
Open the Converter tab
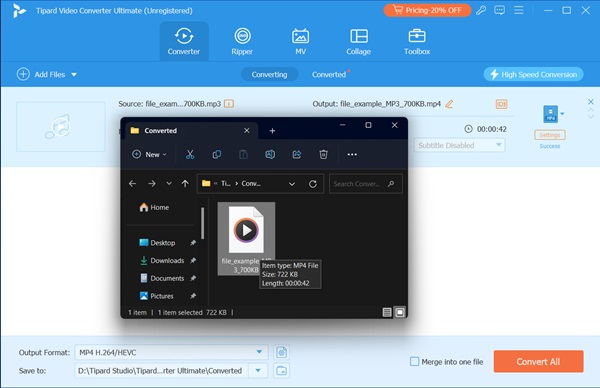click(x=184, y=41)
